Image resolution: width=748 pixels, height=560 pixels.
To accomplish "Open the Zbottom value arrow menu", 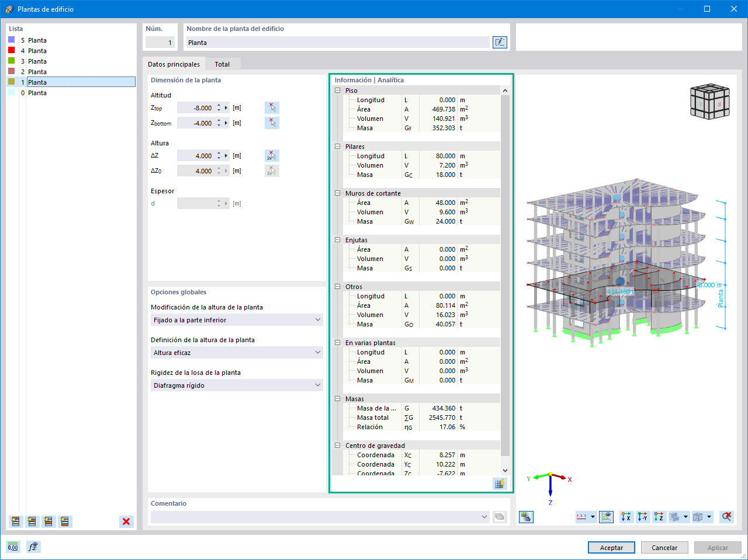I will [x=226, y=123].
